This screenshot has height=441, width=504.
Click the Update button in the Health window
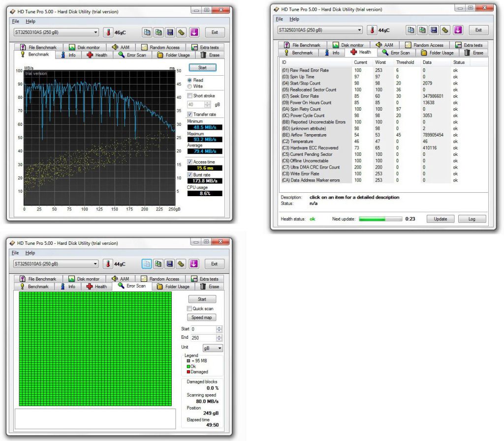[440, 219]
